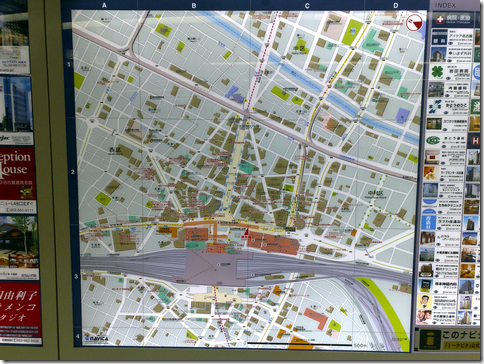Click the red compass icon on the map

[x=414, y=23]
